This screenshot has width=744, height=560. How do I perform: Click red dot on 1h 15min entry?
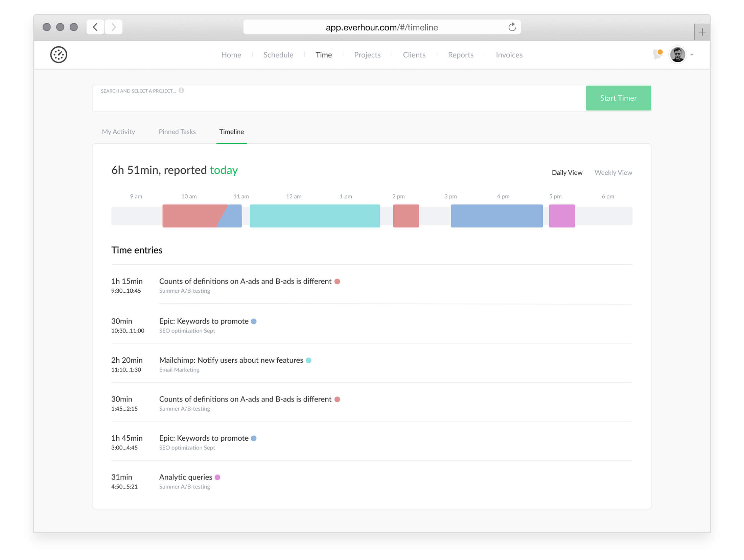click(x=337, y=282)
